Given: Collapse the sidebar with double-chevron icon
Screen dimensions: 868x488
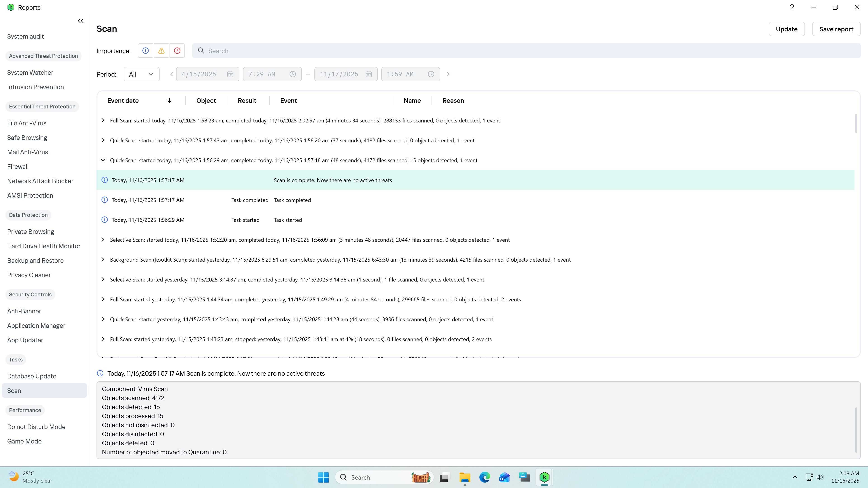Looking at the screenshot, I should tap(80, 21).
